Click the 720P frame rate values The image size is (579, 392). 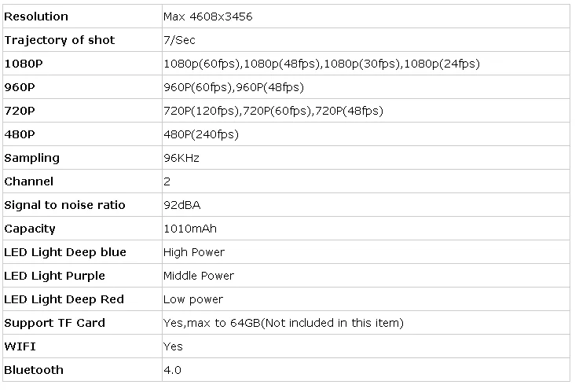(273, 111)
